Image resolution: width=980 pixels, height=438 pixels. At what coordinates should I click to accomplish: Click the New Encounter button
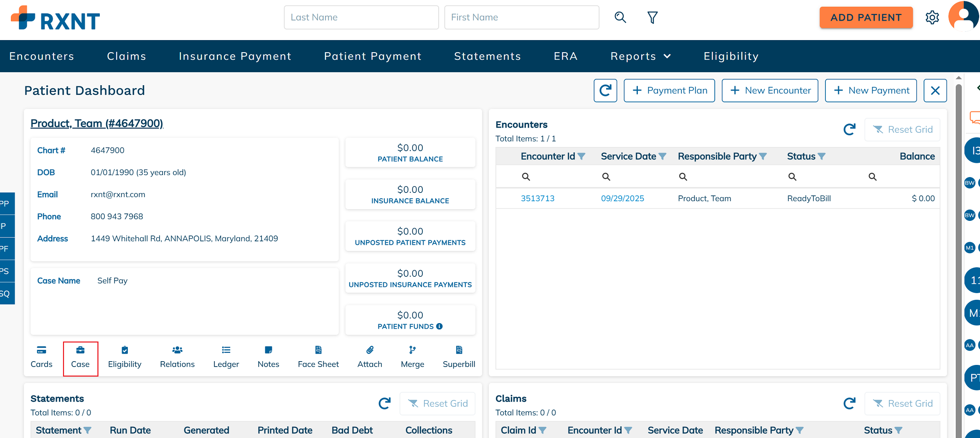tap(770, 91)
